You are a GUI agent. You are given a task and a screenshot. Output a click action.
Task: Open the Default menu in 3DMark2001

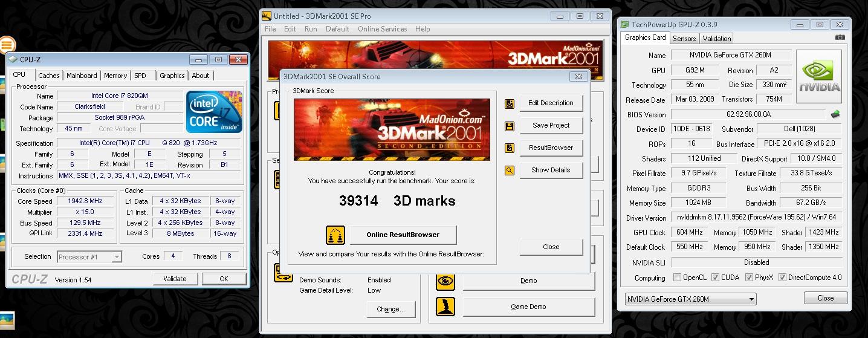[x=337, y=29]
